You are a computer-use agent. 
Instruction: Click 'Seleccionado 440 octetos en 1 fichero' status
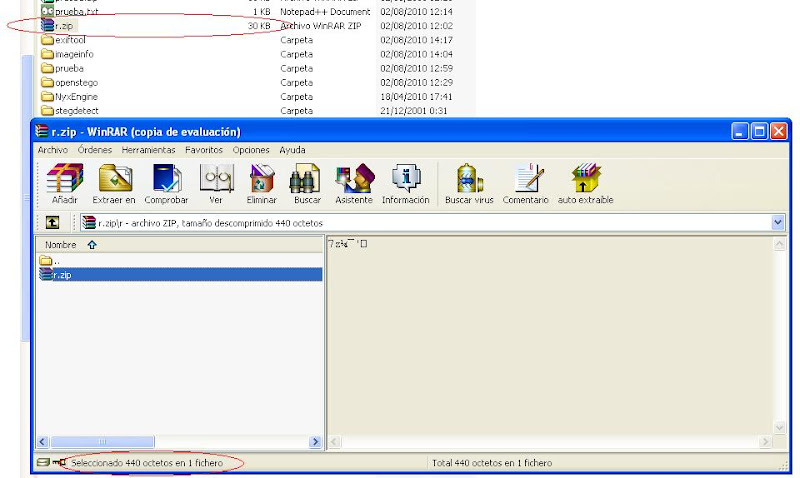click(147, 463)
